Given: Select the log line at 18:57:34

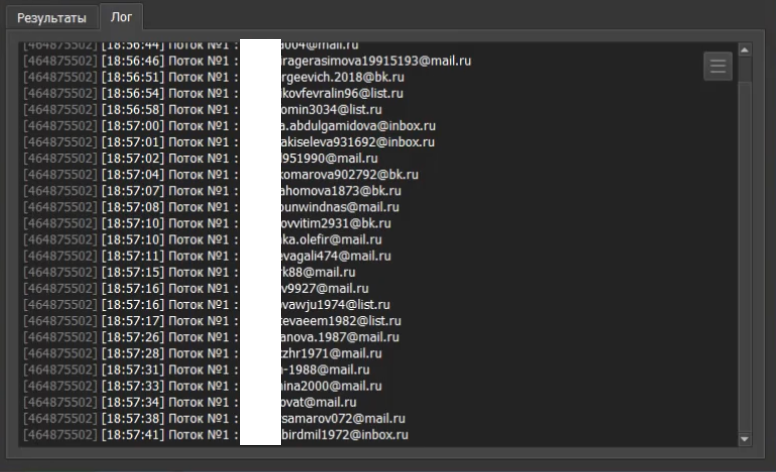Looking at the screenshot, I should tap(190, 402).
